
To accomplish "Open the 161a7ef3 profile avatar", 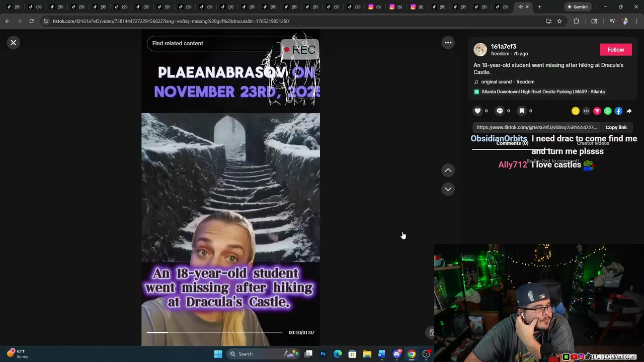I will click(480, 49).
